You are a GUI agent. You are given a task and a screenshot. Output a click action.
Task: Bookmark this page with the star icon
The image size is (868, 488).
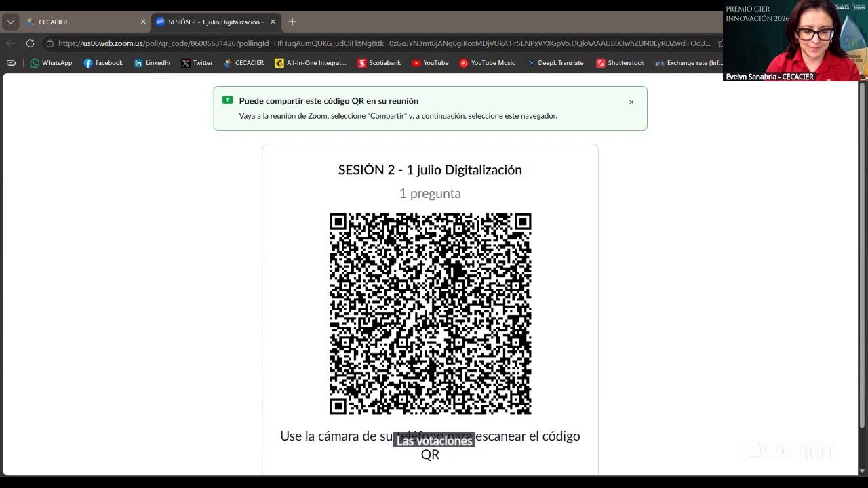coord(719,43)
